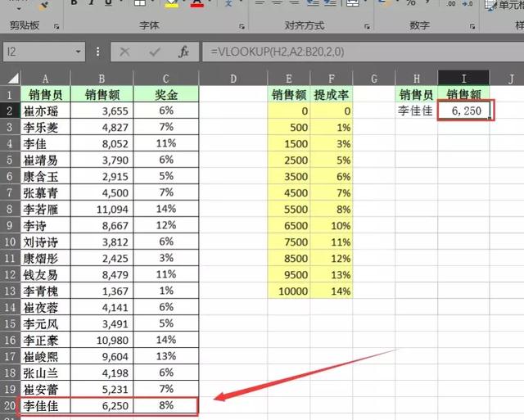Open the Name Box dropdown arrow
Screen dimensions: 524x420
[x=78, y=52]
